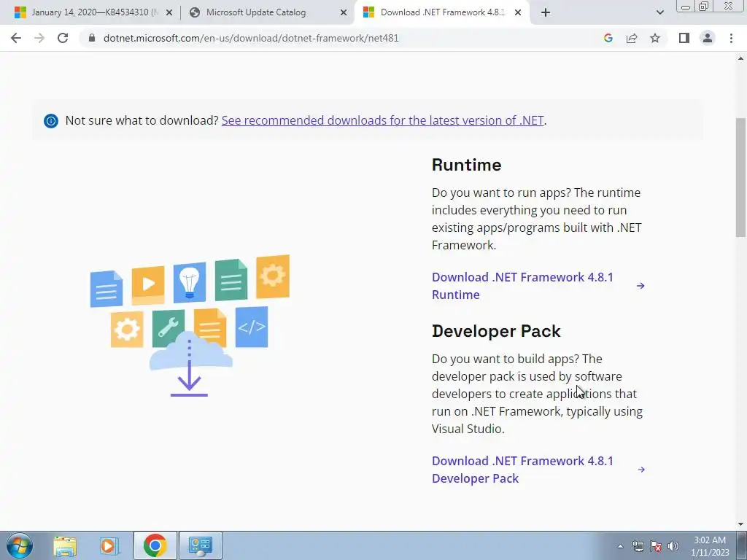Open the Windows Start menu

coord(19,545)
